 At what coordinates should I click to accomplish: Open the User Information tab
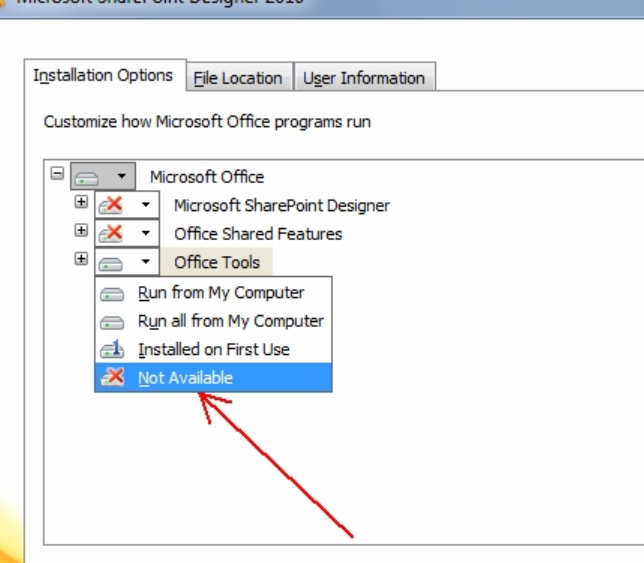pos(364,77)
